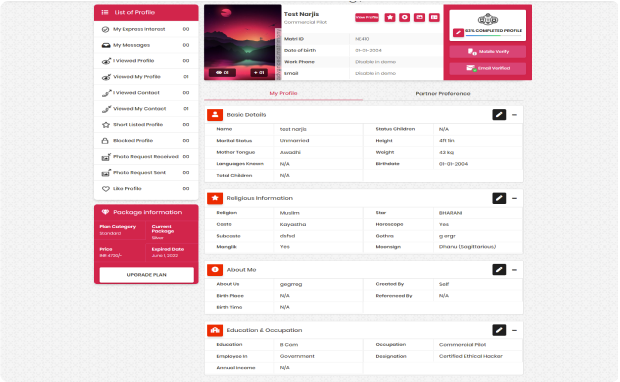Click the Star value BHARANI
620x382 pixels.
pos(450,213)
